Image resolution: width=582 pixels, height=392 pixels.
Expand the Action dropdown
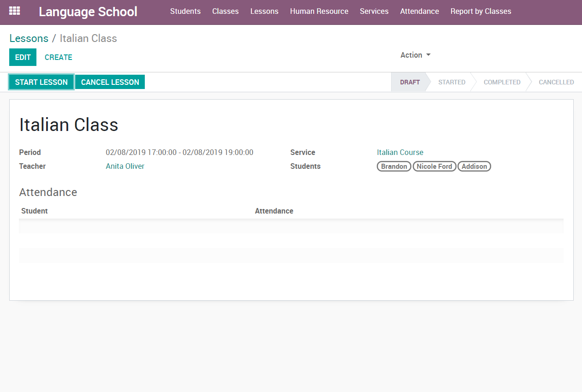click(x=415, y=55)
